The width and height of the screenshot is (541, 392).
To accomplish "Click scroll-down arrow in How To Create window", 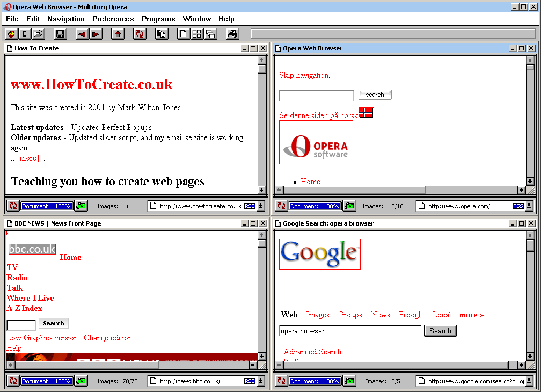I will pyautogui.click(x=261, y=190).
